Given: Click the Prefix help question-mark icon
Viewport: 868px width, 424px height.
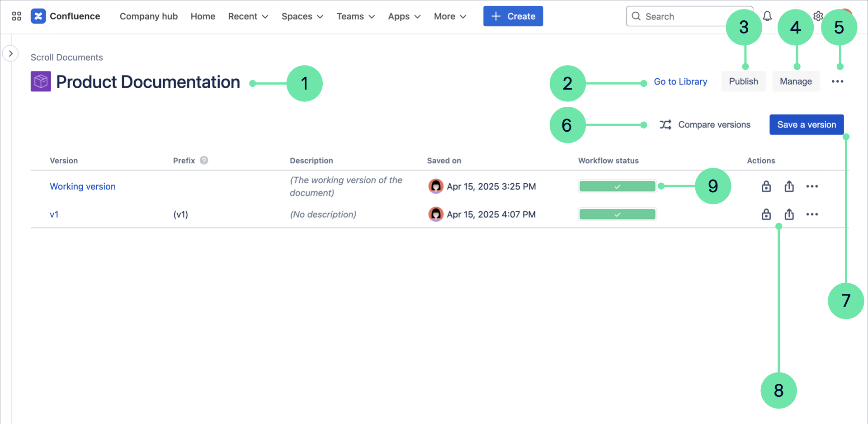Looking at the screenshot, I should click(204, 161).
